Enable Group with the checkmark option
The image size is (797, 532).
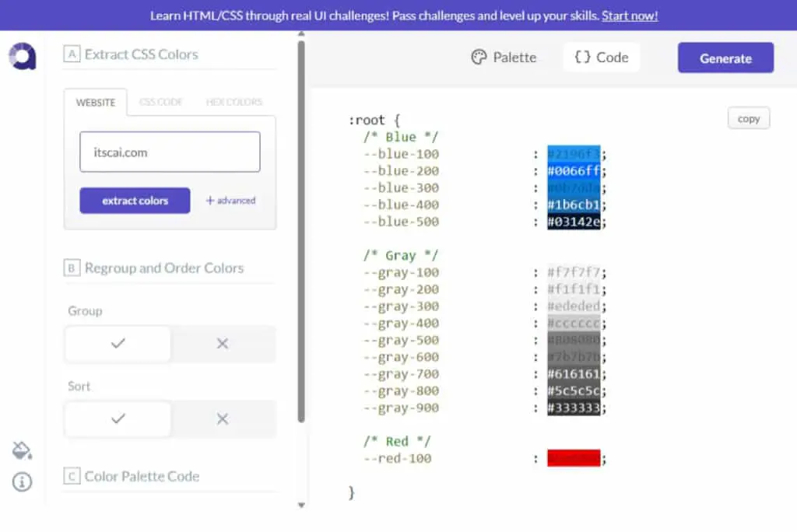click(x=118, y=344)
